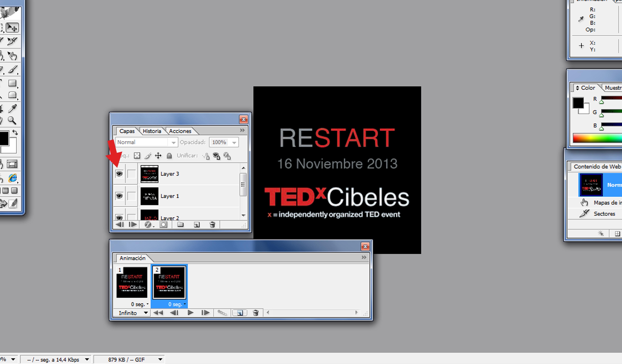Create new layer in Capas panel
Screen dimensions: 622x364
point(196,224)
